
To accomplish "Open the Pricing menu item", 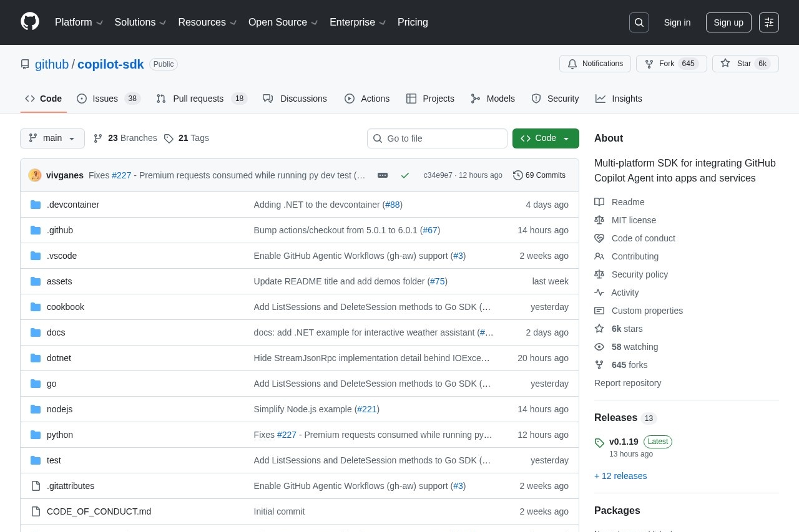I will 413,22.
